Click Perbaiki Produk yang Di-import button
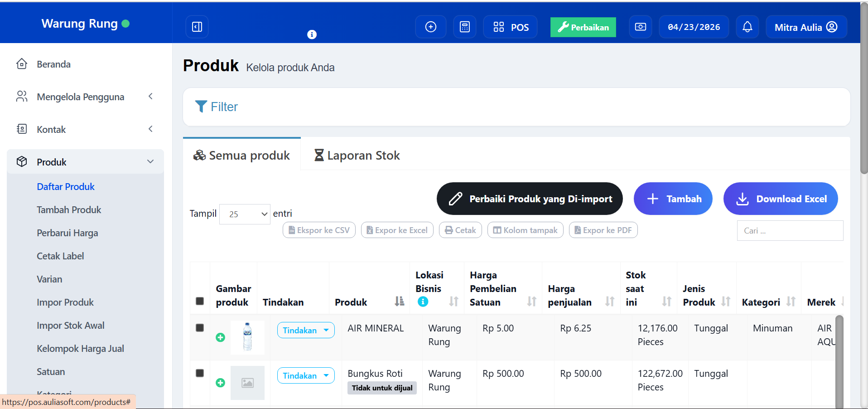The height and width of the screenshot is (409, 868). tap(529, 199)
